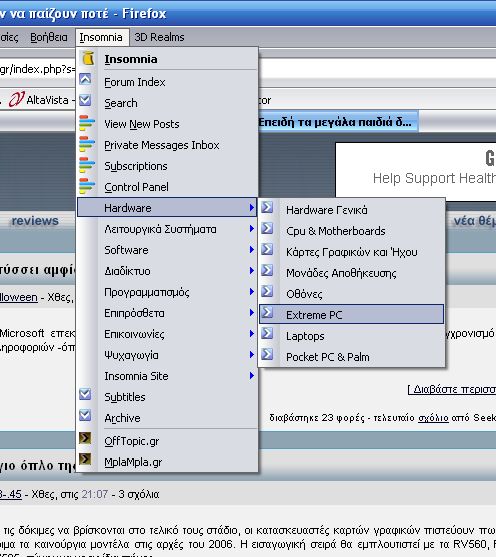The width and height of the screenshot is (496, 557).
Task: Expand the Προγραμματισμός submenu arrow
Action: [x=252, y=292]
